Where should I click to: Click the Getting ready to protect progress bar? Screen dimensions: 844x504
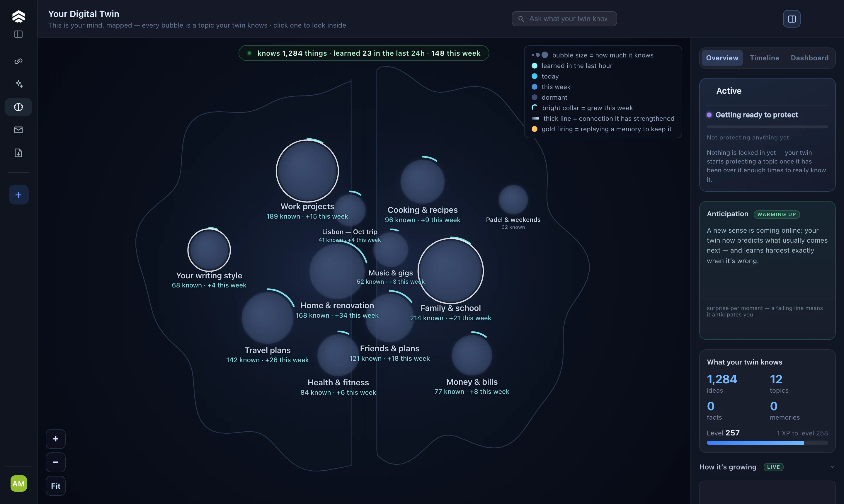click(x=767, y=127)
